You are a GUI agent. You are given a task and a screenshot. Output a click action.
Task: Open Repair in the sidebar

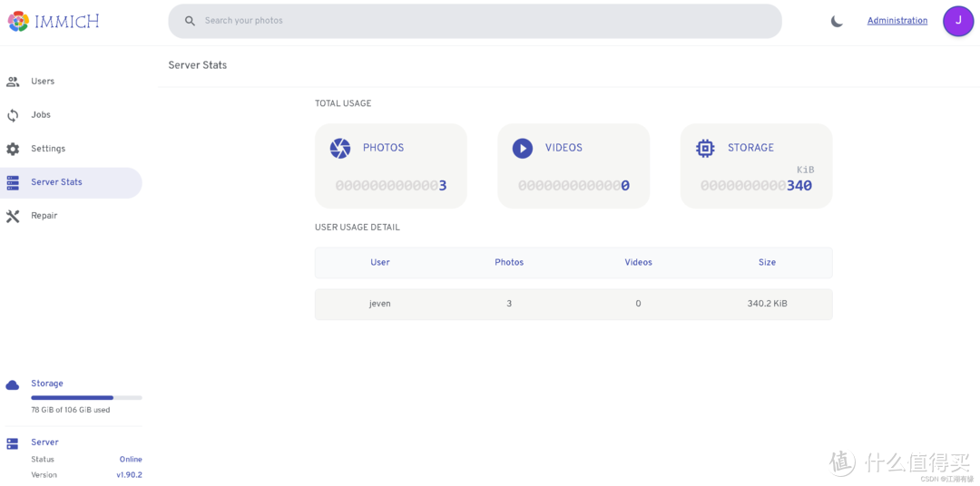coord(44,216)
